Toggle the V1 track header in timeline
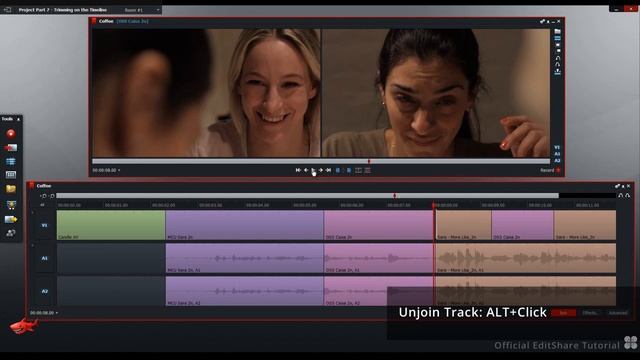 (44, 225)
